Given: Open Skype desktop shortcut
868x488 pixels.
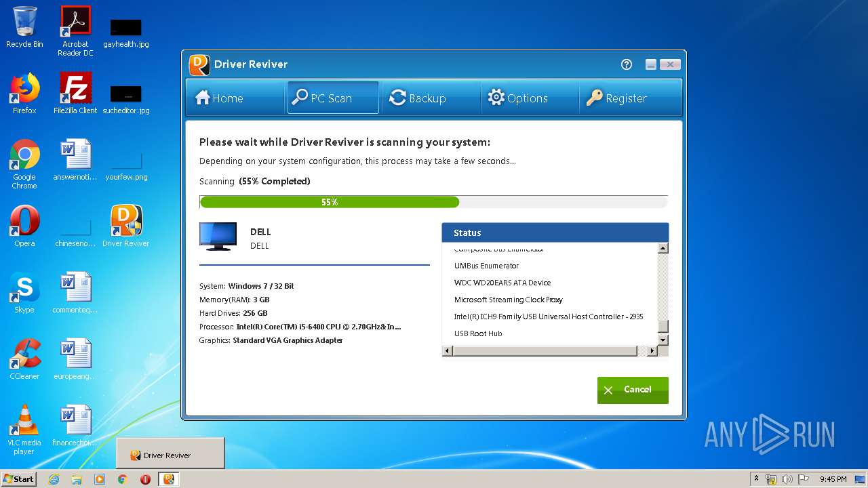Looking at the screenshot, I should pyautogui.click(x=24, y=292).
